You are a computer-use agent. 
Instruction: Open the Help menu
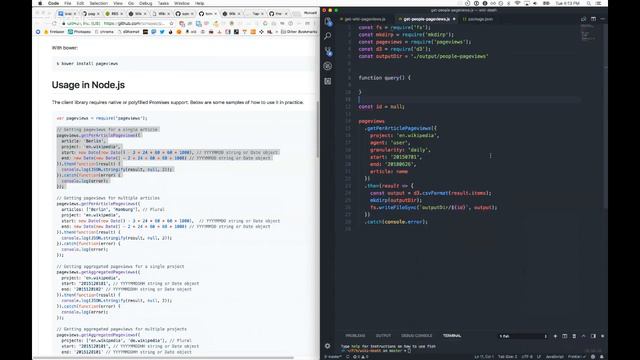point(199,3)
